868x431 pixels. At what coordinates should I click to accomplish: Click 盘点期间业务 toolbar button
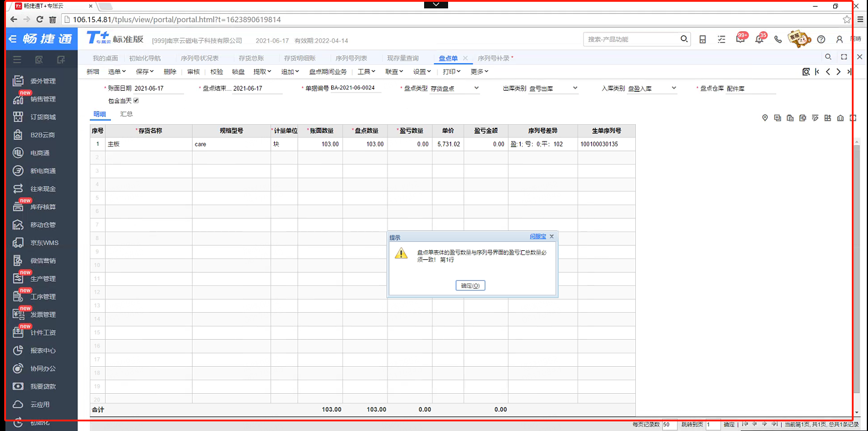pyautogui.click(x=328, y=71)
